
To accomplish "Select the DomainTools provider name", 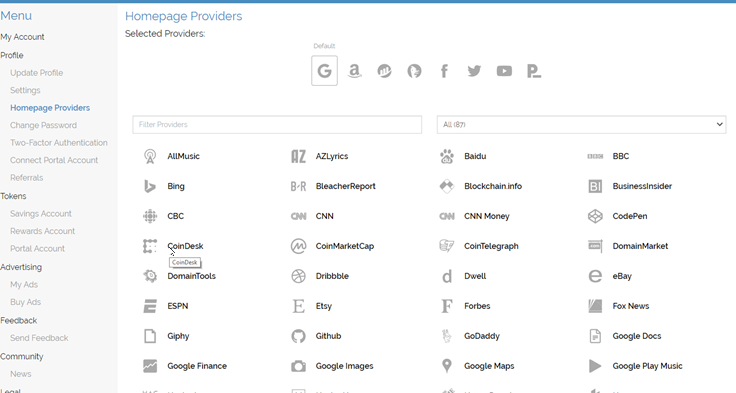I will 192,276.
